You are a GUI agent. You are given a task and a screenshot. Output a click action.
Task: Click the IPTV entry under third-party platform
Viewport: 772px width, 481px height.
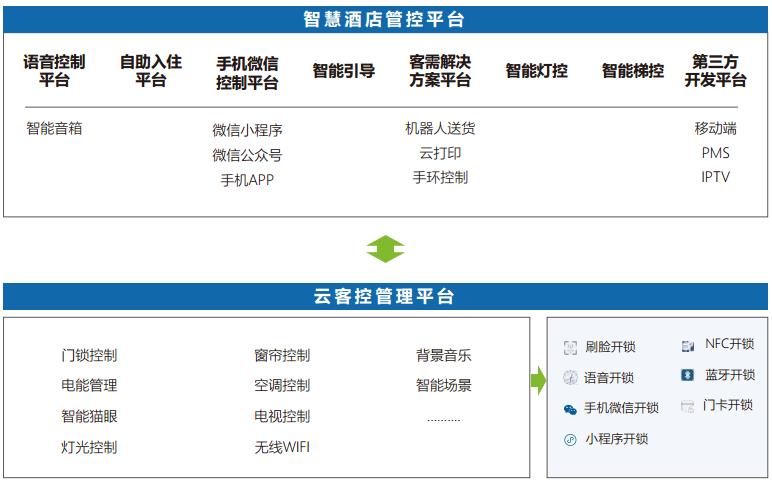click(715, 177)
